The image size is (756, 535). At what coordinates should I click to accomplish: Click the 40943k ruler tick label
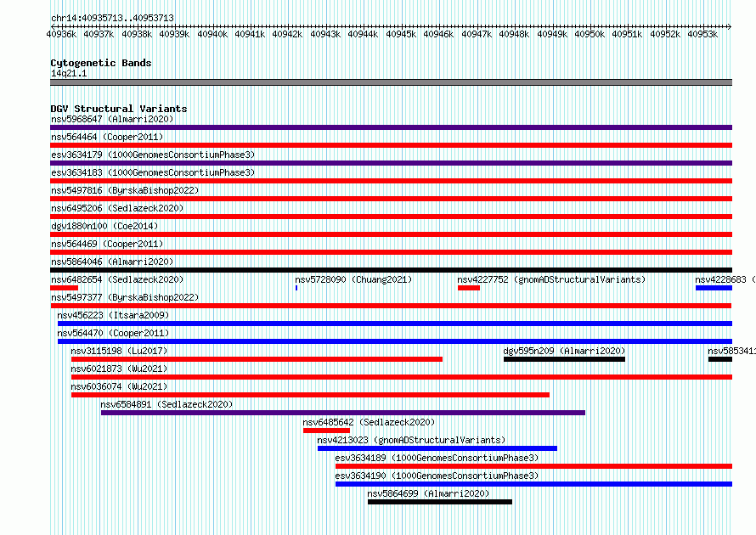coord(325,34)
